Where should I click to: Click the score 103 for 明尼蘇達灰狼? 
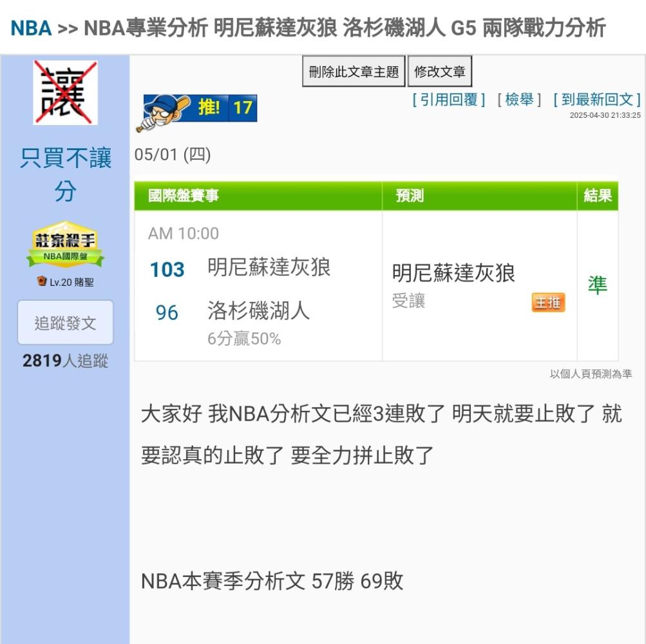[x=167, y=270]
